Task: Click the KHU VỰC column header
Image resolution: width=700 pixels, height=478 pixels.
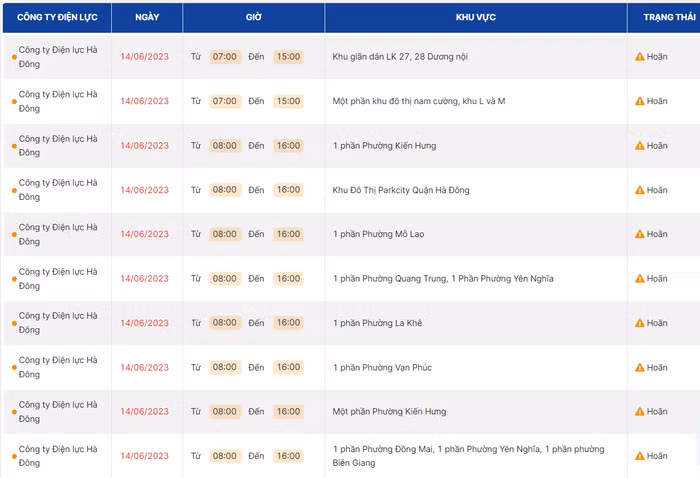Action: click(475, 18)
